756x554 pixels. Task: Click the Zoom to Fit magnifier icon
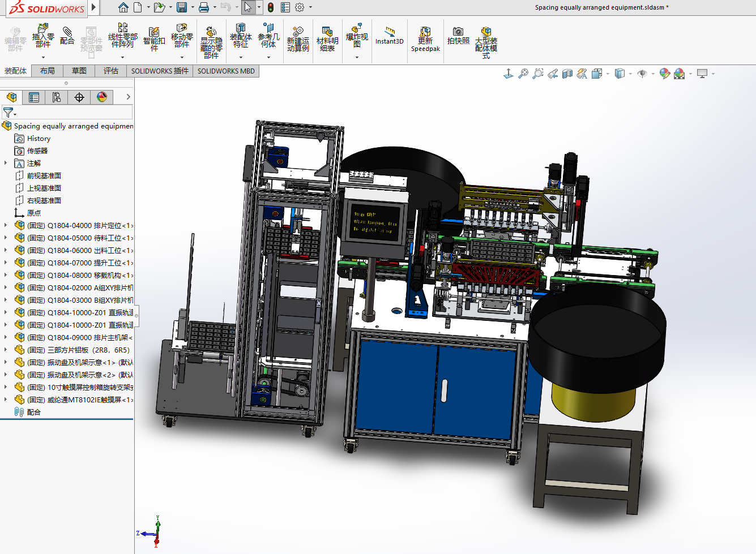click(x=523, y=74)
